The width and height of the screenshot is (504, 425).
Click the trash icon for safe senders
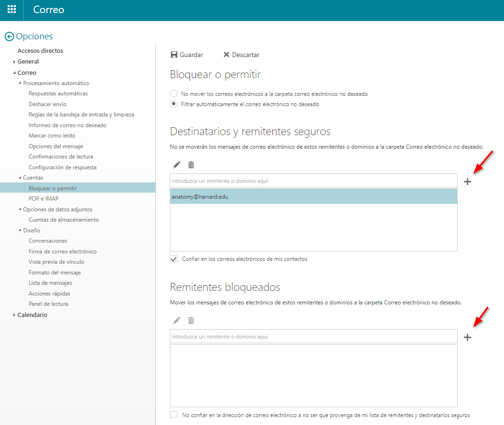pyautogui.click(x=191, y=165)
